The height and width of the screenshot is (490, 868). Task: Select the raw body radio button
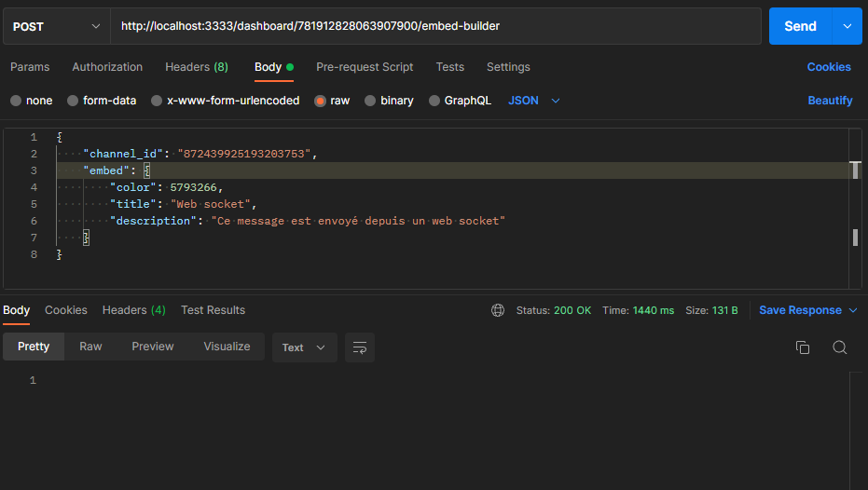(x=320, y=101)
